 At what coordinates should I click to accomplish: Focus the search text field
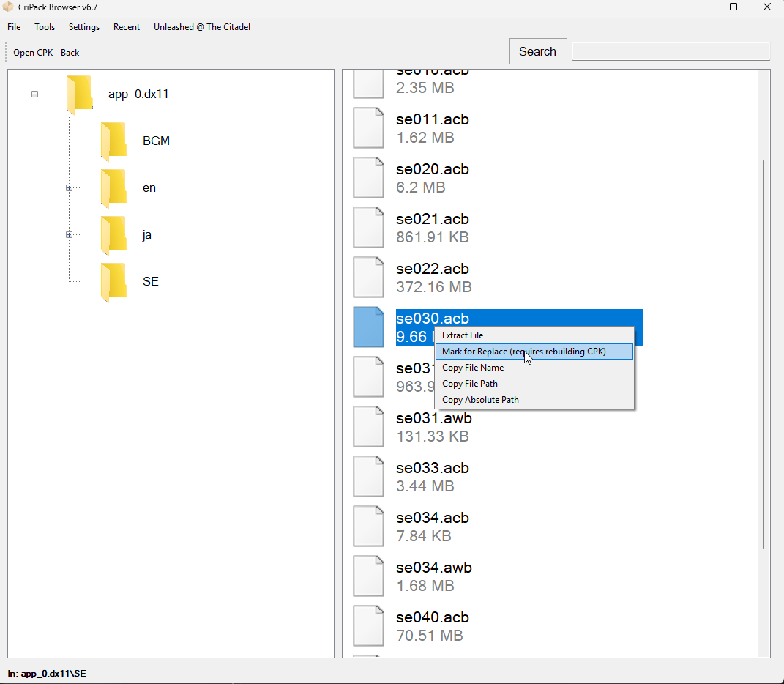pyautogui.click(x=671, y=51)
